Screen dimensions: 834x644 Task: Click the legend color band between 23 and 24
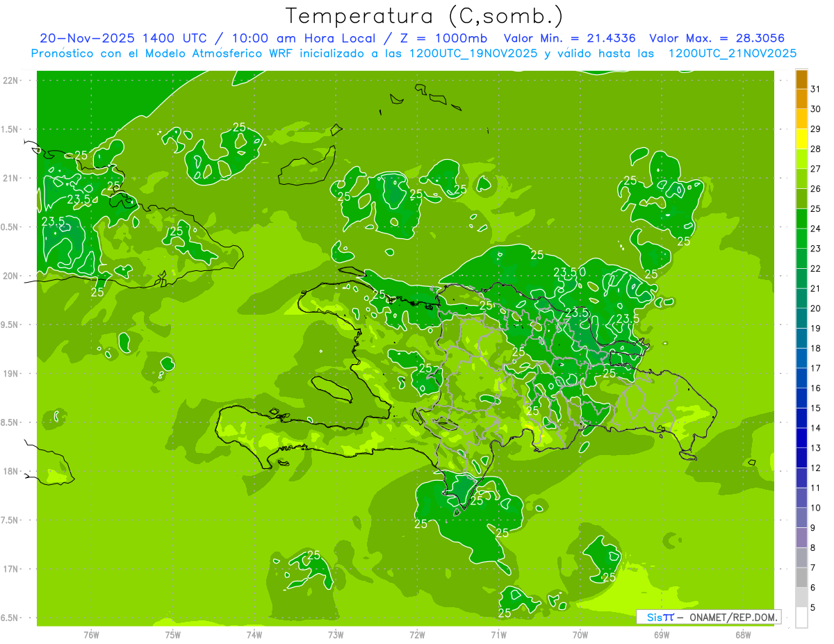801,239
